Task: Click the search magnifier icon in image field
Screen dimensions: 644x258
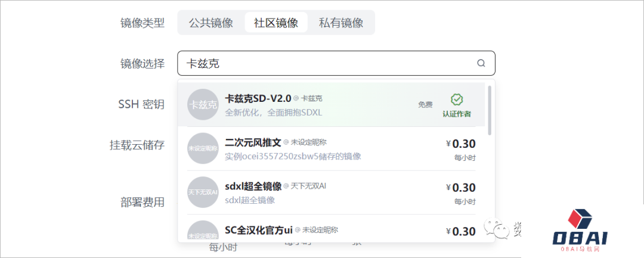Action: click(x=481, y=63)
